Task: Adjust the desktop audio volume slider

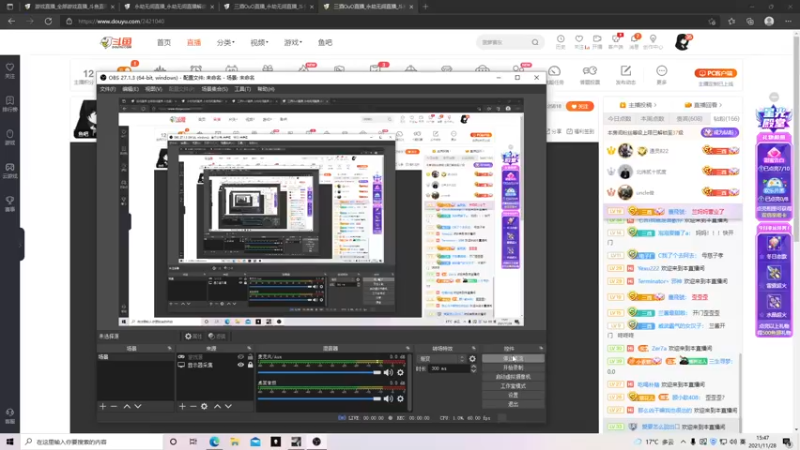Action: [319, 398]
